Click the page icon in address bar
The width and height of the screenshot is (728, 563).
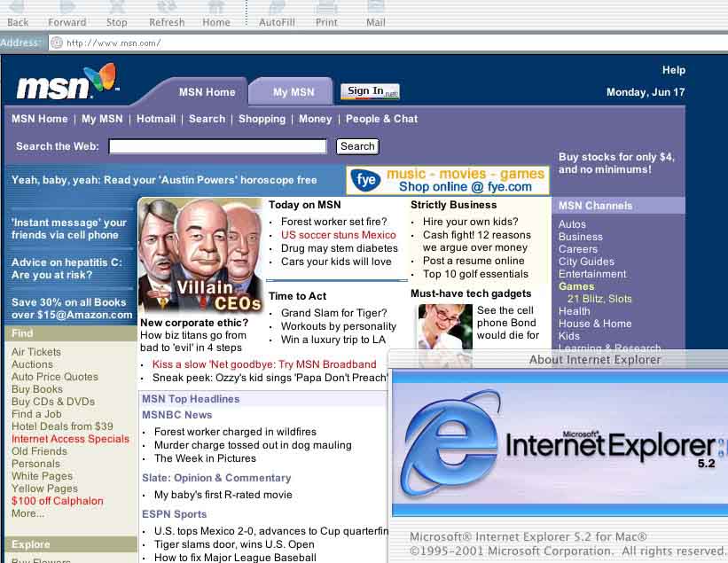[x=57, y=43]
